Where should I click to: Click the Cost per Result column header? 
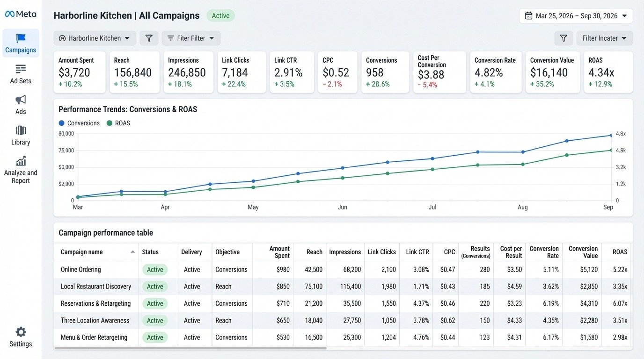511,252
